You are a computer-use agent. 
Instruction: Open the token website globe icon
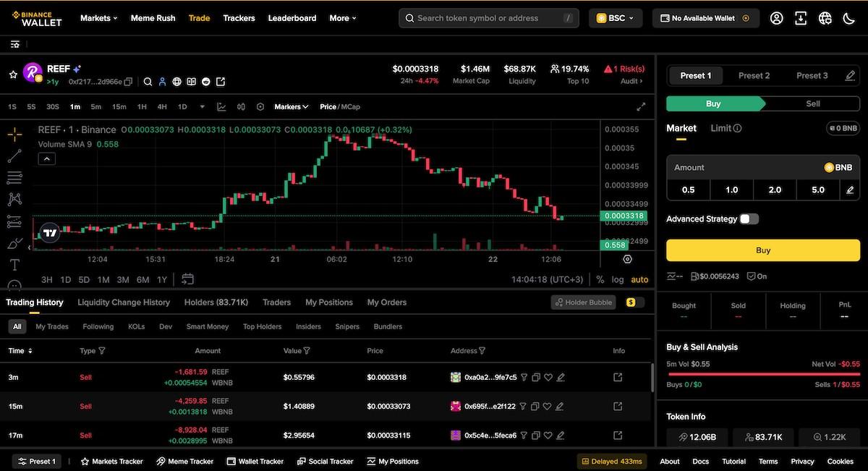pos(176,81)
